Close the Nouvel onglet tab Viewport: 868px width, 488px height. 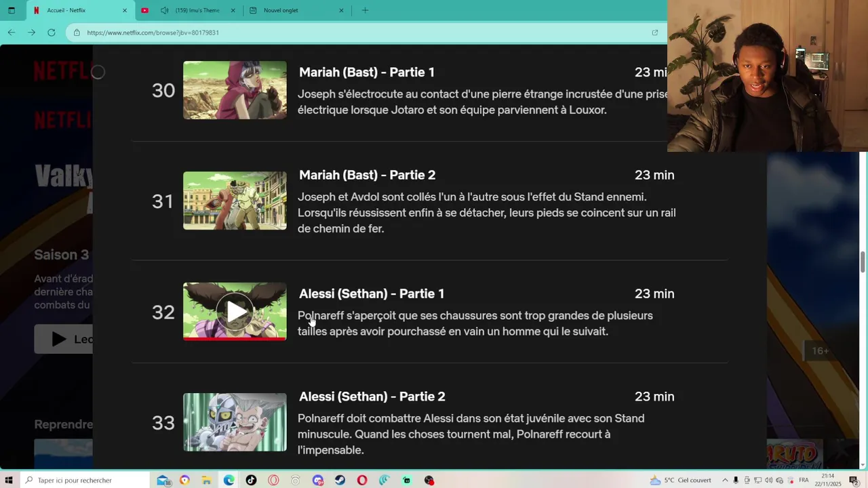pos(341,10)
